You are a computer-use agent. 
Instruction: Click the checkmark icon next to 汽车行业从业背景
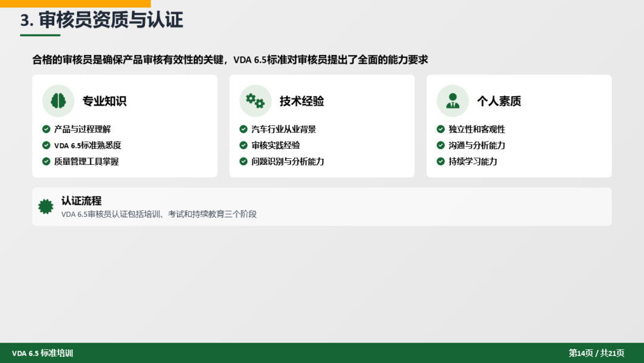point(243,129)
